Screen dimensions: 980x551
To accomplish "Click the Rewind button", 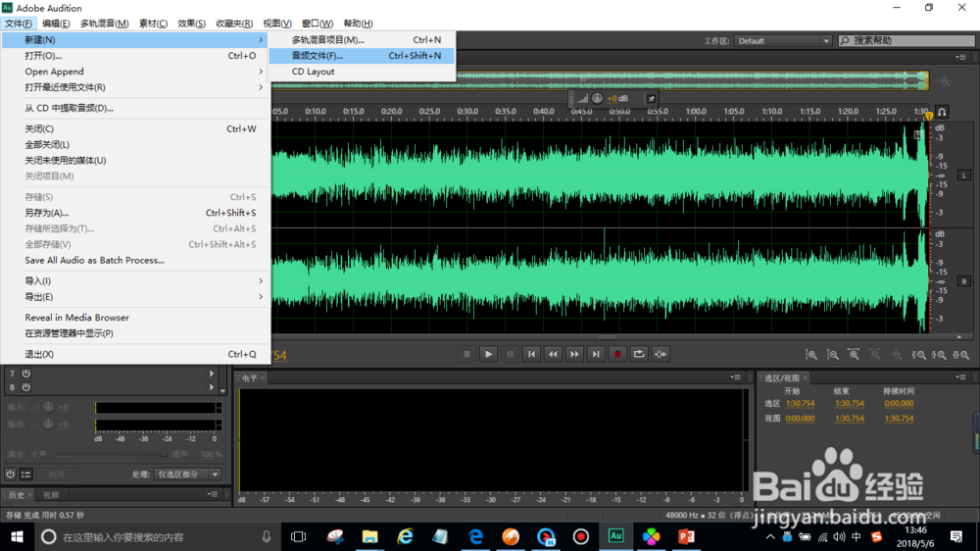I will pyautogui.click(x=553, y=354).
